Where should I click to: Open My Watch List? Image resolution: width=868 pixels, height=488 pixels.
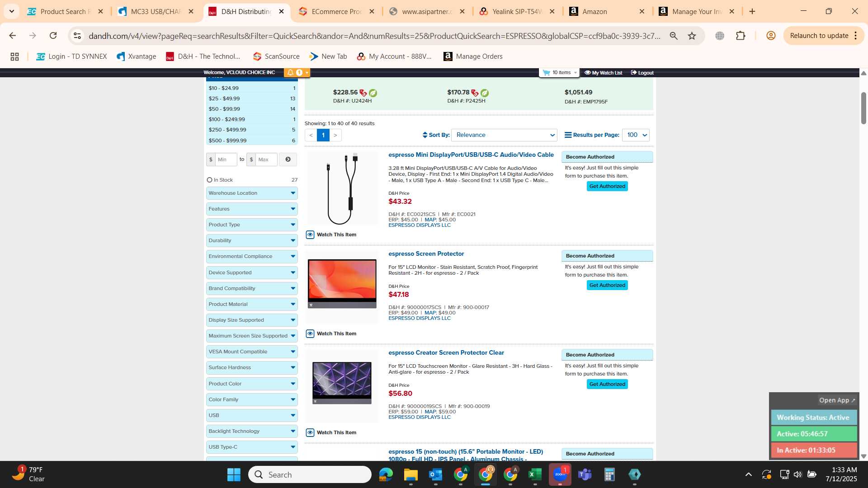tap(603, 73)
